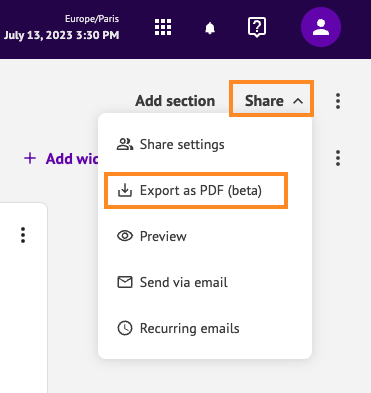
Task: Click the people icon beside Share settings
Action: tap(125, 144)
